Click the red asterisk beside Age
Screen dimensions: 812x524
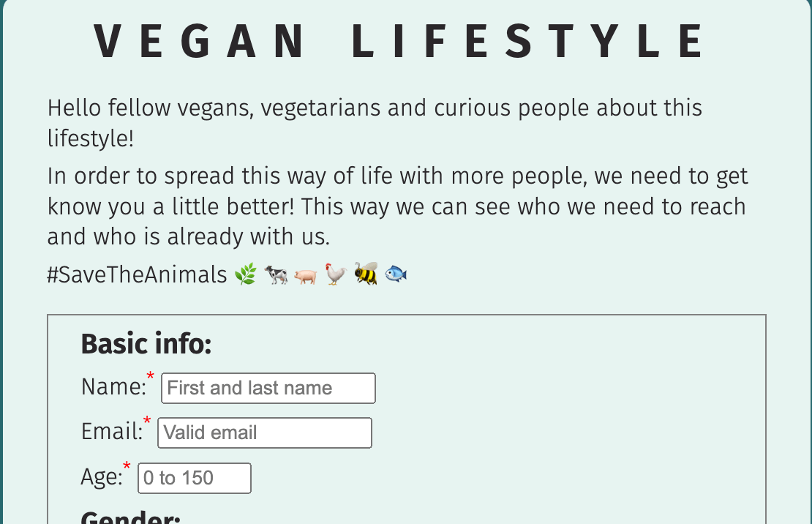coord(127,466)
